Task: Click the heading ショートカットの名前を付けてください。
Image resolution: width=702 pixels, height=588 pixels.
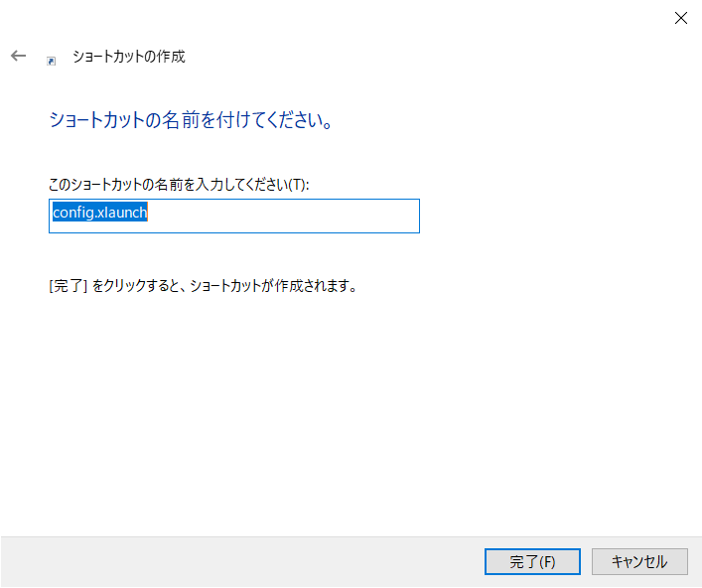Action: click(x=191, y=120)
